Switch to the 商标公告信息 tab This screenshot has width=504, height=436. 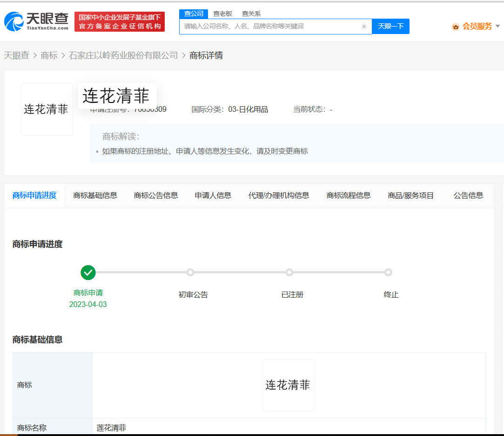[x=156, y=195]
